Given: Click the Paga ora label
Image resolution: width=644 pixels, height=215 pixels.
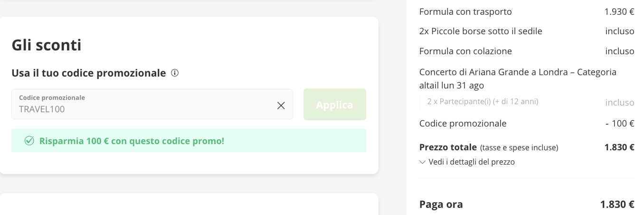Looking at the screenshot, I should 441,205.
